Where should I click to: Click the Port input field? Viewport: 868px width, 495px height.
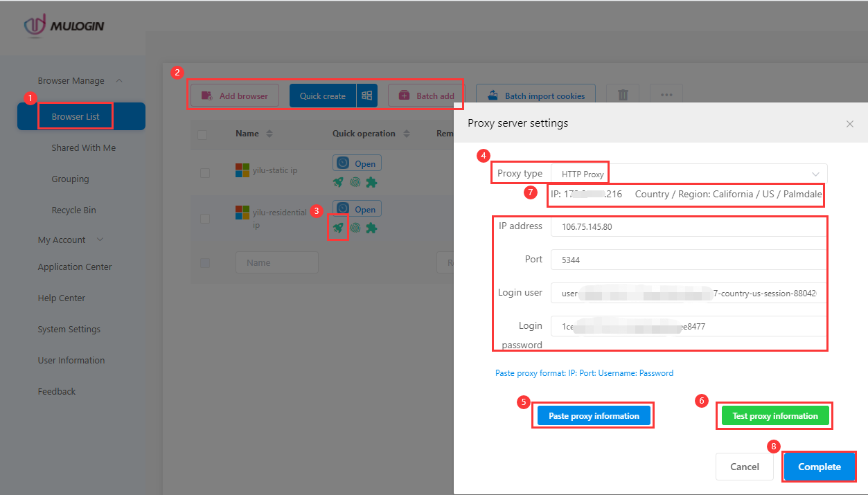pos(689,260)
